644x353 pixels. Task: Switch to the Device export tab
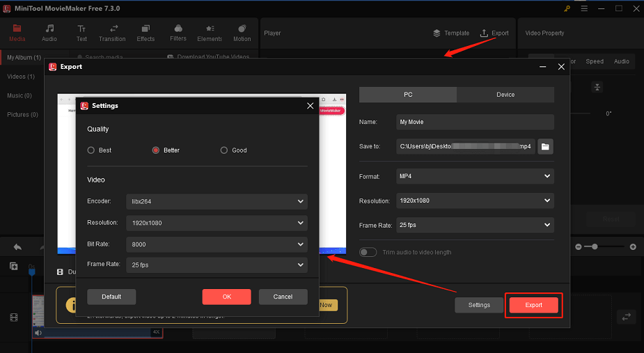pyautogui.click(x=505, y=95)
